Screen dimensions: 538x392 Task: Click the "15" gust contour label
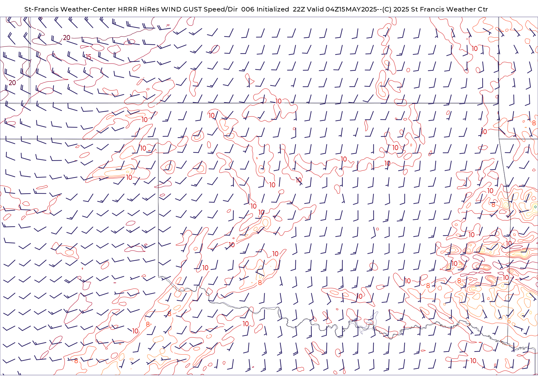89,57
